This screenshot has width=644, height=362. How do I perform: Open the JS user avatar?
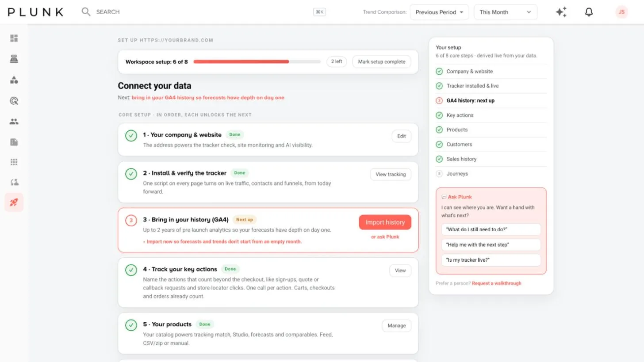(621, 12)
